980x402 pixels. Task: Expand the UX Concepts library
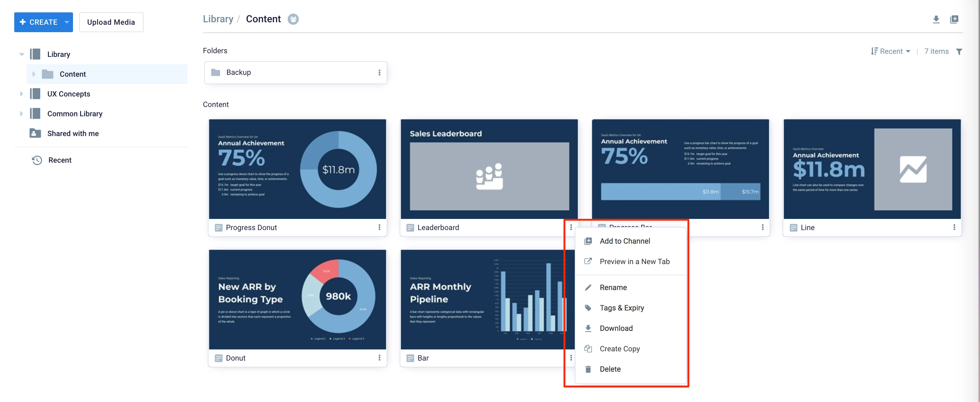pos(22,94)
